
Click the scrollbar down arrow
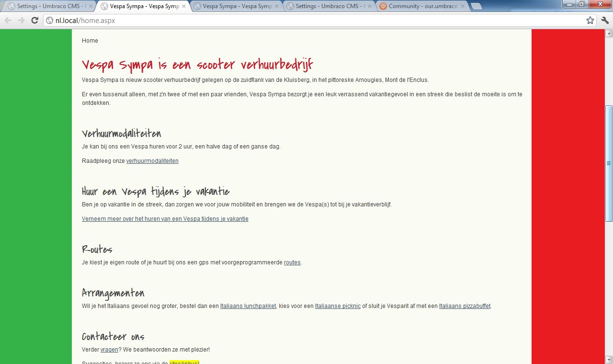pyautogui.click(x=609, y=360)
